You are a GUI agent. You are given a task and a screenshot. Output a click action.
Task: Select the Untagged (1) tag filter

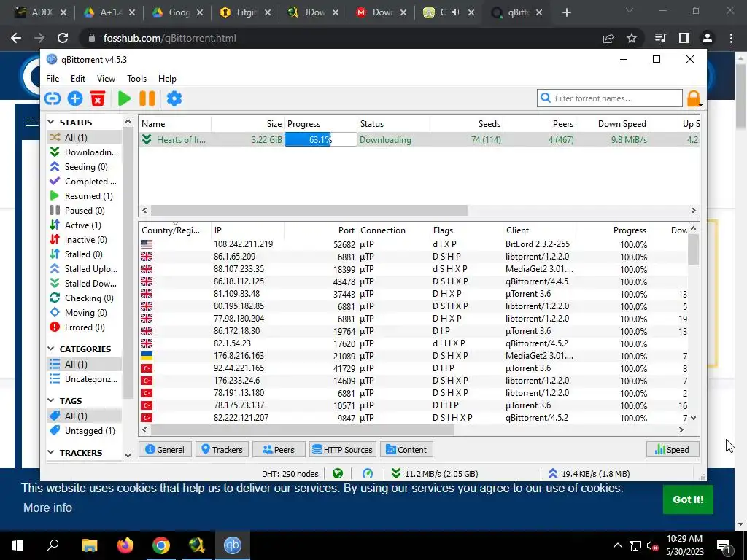[x=84, y=431]
